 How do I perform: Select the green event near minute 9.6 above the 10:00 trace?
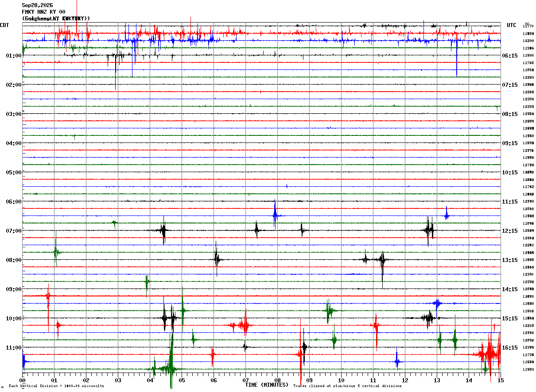pyautogui.click(x=329, y=311)
